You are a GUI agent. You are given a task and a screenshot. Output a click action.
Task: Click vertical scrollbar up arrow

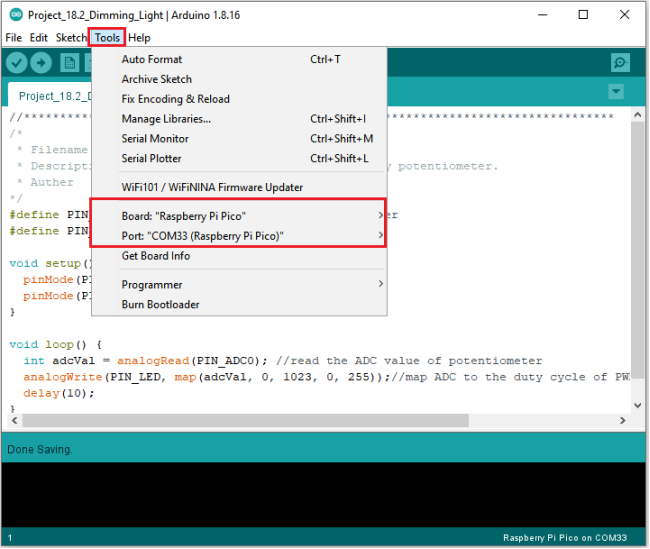point(638,115)
